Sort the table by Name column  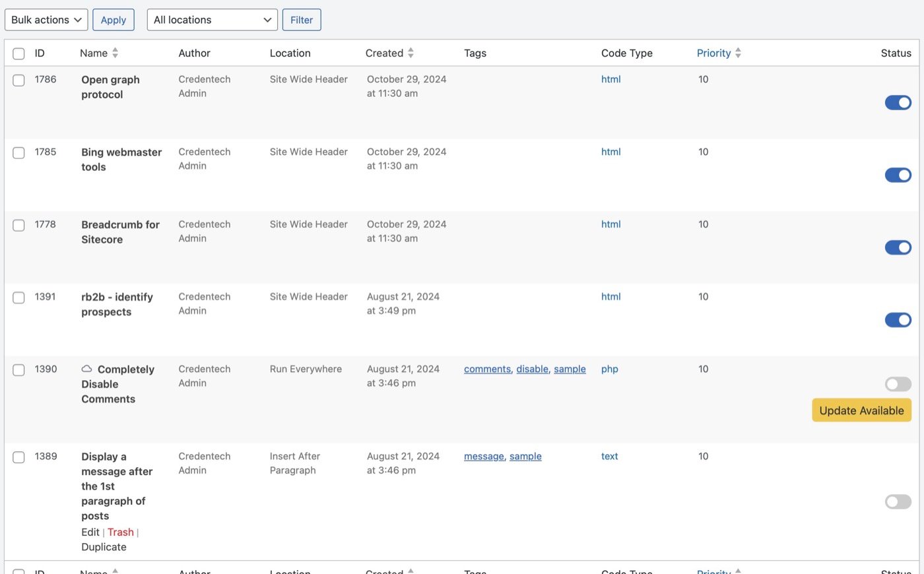point(94,53)
